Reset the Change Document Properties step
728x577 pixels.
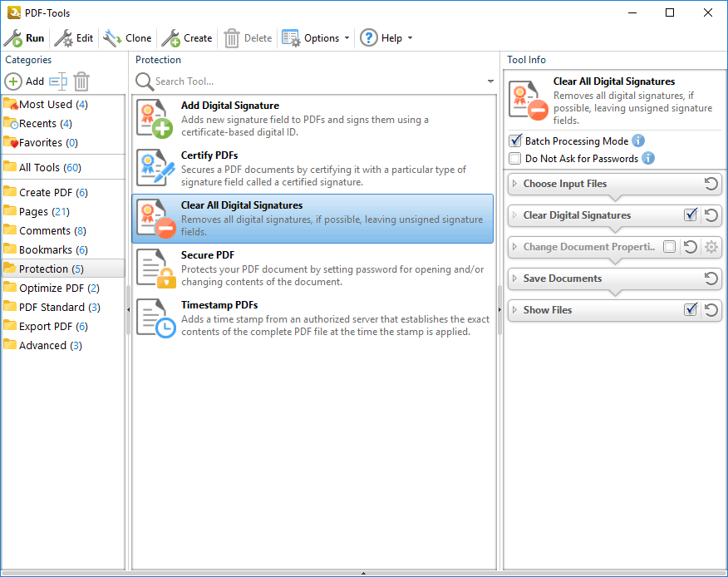[x=691, y=247]
